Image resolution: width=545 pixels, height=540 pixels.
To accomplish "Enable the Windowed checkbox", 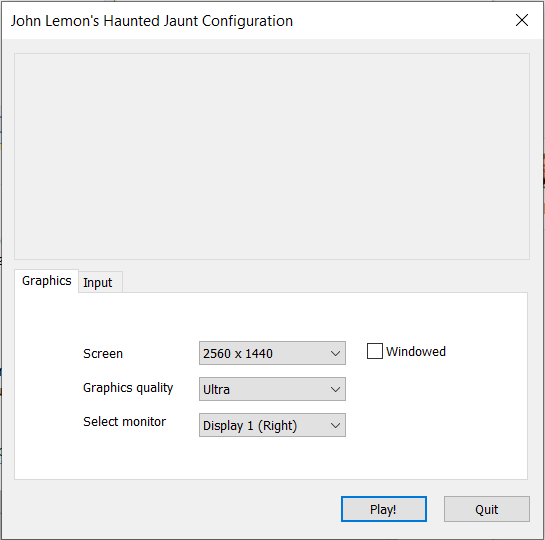I will coord(375,351).
